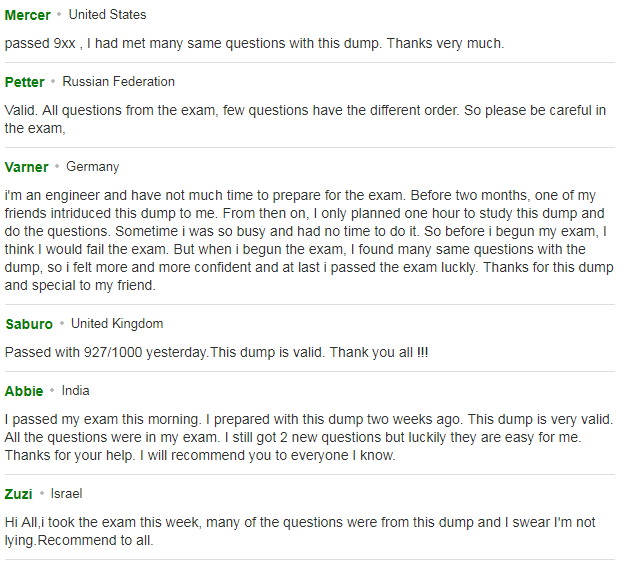Open the reviewer name Saburo
The image size is (619, 563).
click(x=29, y=324)
